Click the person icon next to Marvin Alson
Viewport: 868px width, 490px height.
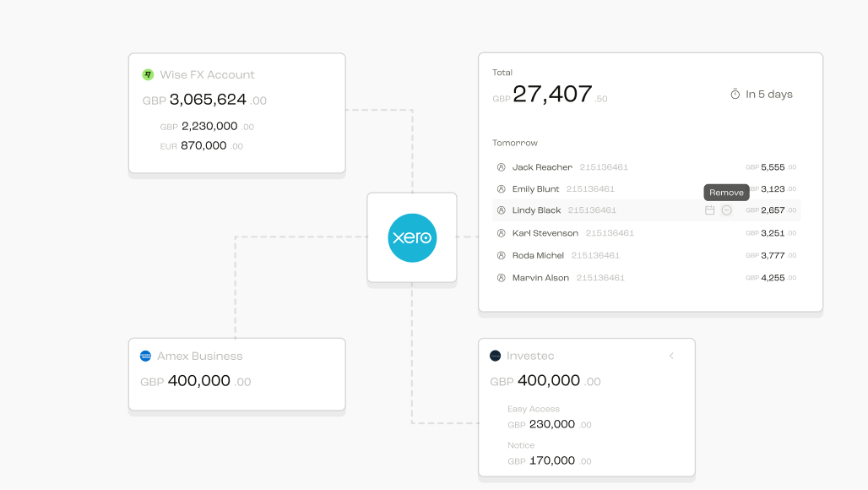pyautogui.click(x=501, y=278)
